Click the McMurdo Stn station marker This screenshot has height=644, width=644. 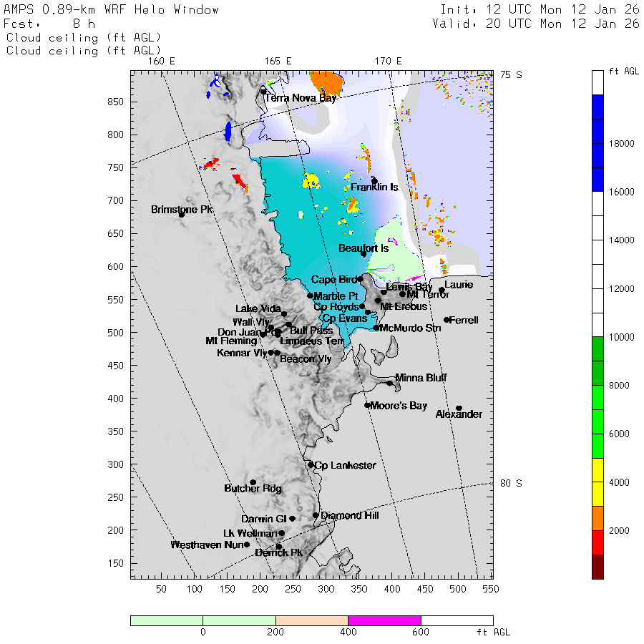pyautogui.click(x=376, y=328)
